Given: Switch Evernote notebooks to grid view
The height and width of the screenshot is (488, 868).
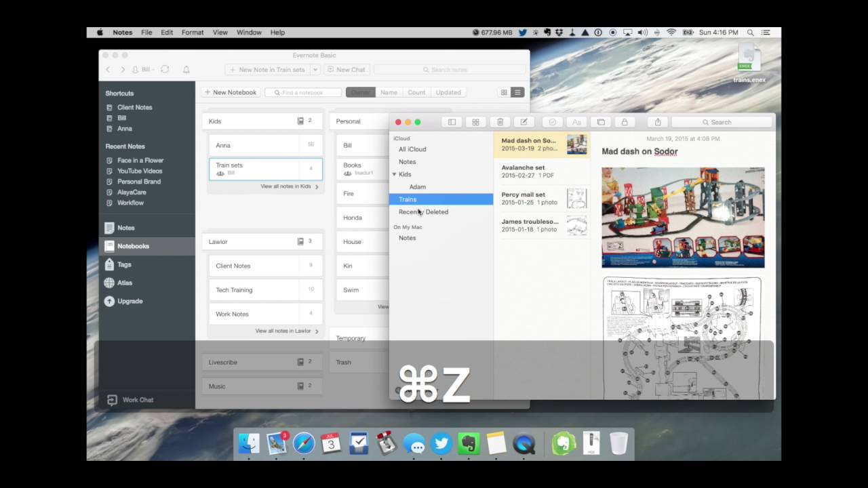Looking at the screenshot, I should 504,92.
